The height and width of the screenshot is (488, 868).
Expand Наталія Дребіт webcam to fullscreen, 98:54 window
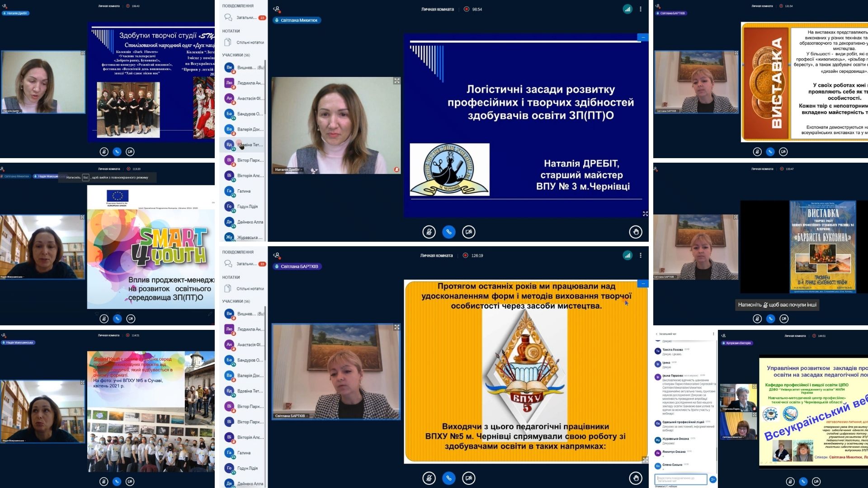click(396, 81)
